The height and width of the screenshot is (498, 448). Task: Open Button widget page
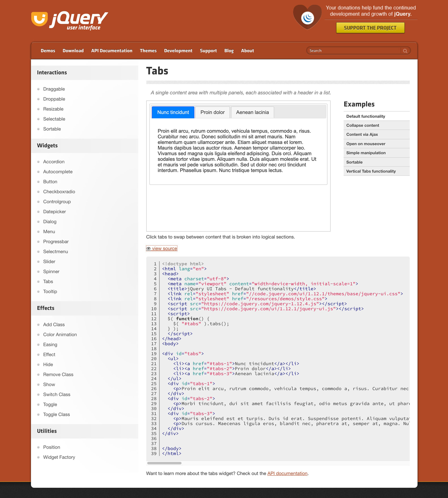click(x=50, y=182)
